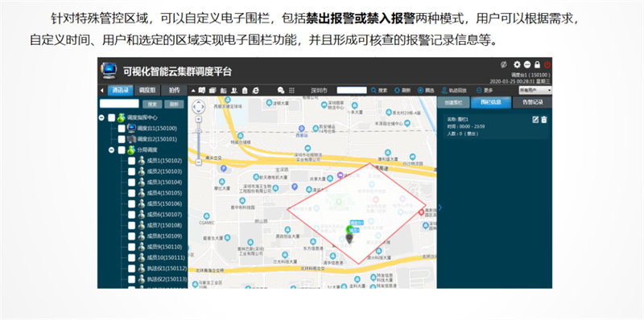Screen dimensions: 644x320
Task: Click the map zoom-in plus button
Action: pos(198,119)
